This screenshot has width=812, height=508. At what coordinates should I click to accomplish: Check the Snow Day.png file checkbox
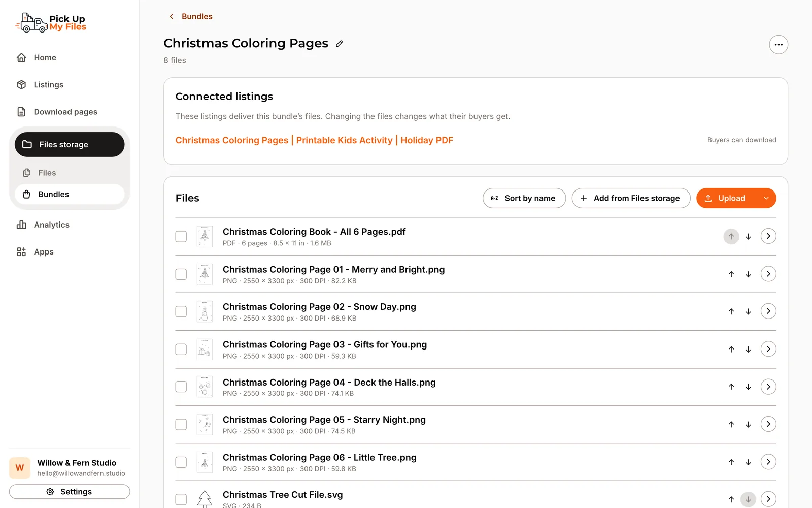point(181,311)
